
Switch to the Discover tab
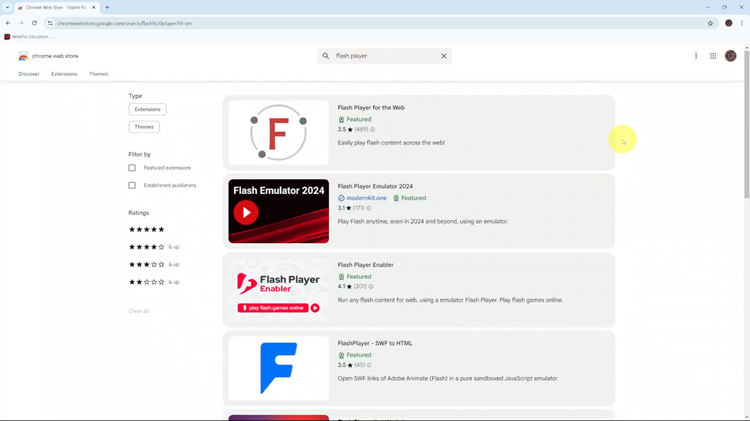click(x=29, y=74)
